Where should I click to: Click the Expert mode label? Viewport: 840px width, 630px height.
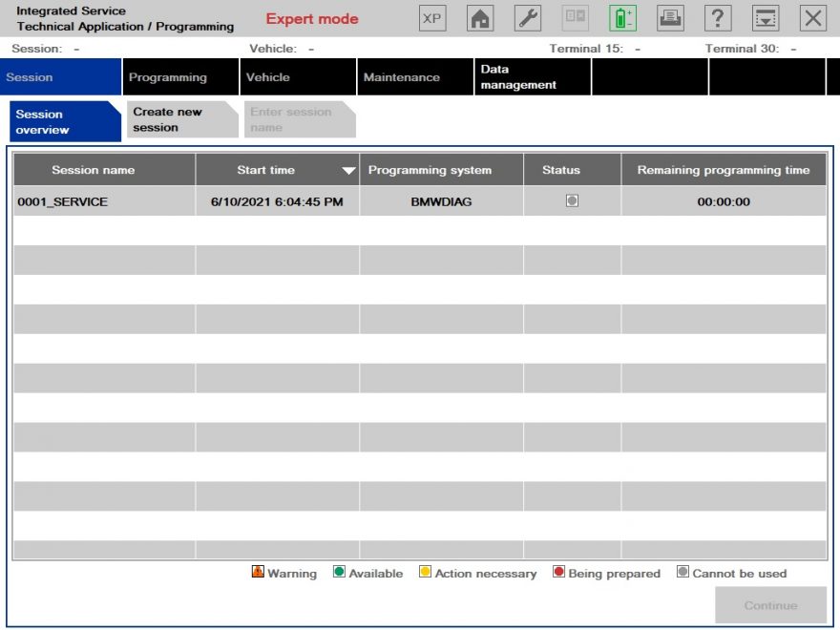312,18
